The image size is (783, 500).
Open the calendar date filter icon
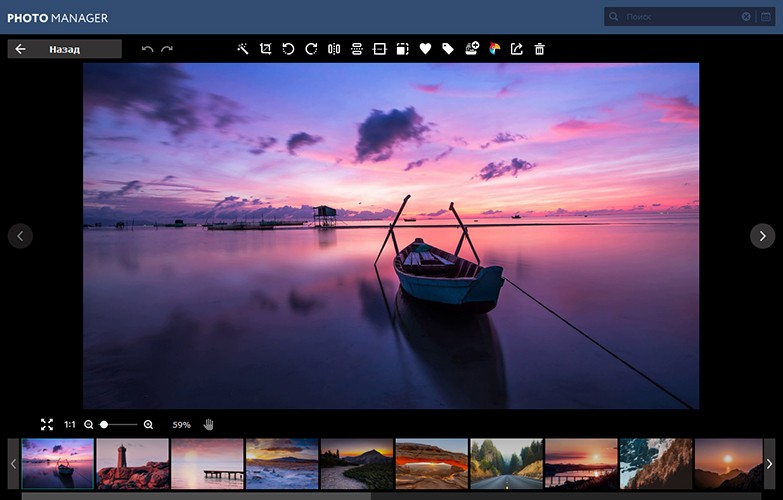tap(766, 16)
